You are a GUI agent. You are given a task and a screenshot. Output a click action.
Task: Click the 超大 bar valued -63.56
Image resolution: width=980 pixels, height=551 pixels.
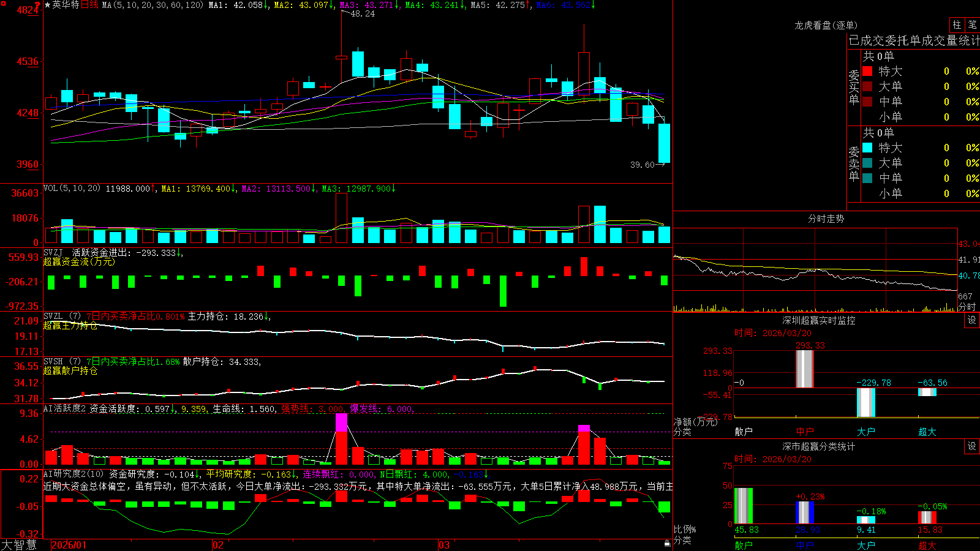click(x=927, y=392)
